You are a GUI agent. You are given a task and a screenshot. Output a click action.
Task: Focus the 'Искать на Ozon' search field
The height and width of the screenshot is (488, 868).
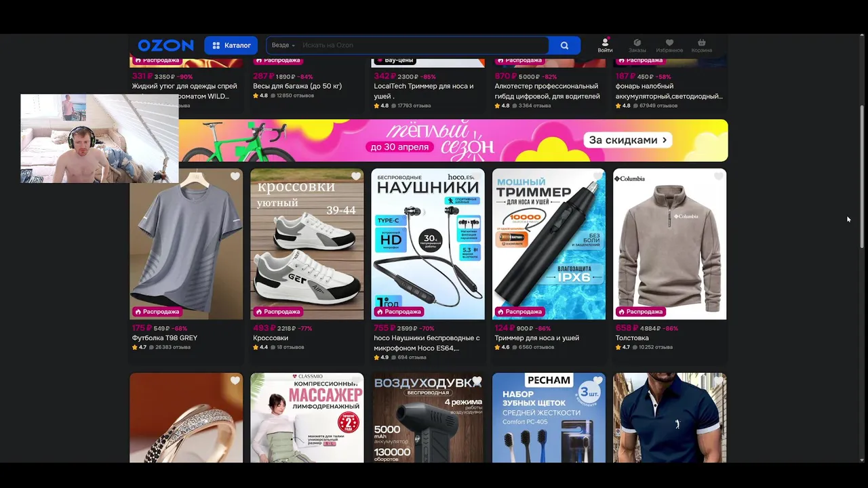424,45
